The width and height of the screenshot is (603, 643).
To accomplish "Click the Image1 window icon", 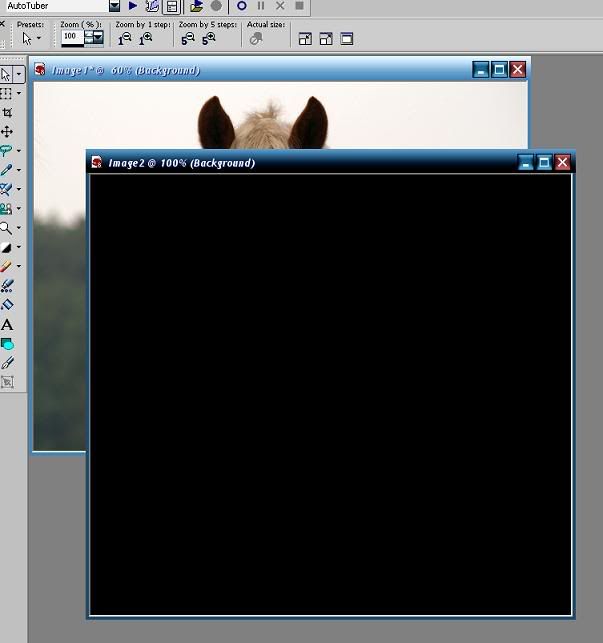I will (x=40, y=69).
